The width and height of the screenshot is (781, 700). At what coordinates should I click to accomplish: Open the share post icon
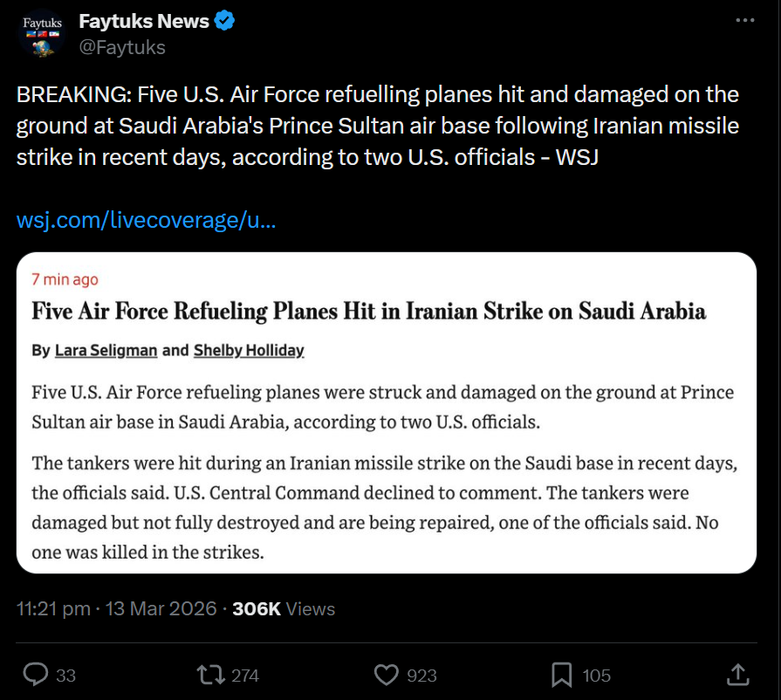click(x=737, y=675)
